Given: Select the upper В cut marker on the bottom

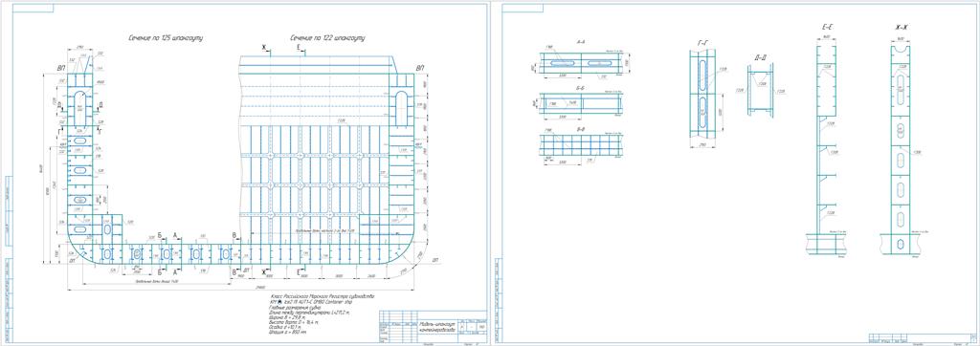Looking at the screenshot, I should (x=234, y=235).
